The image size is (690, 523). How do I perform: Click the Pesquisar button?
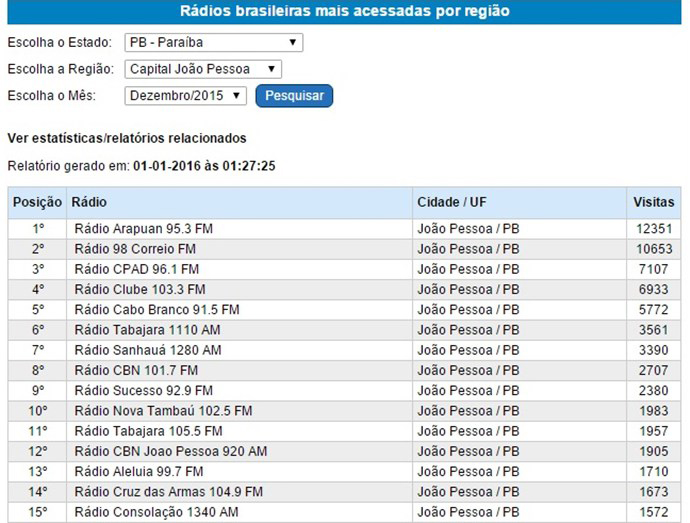(294, 96)
